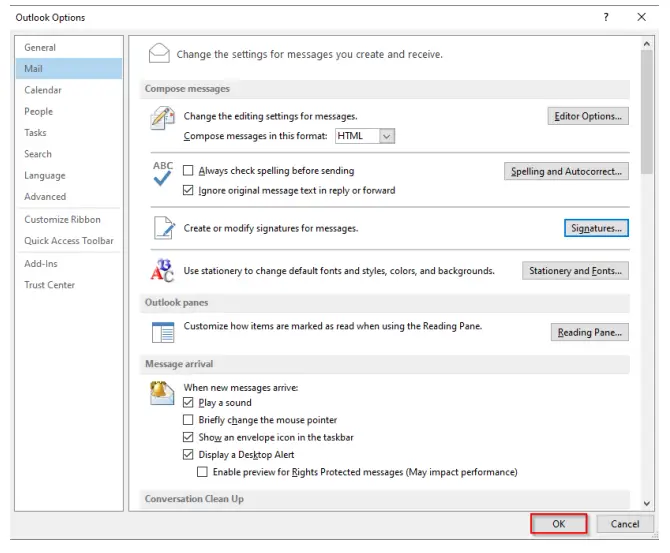Click the Outlook panes section header
Viewport: 670px width, 553px height.
tap(385, 303)
